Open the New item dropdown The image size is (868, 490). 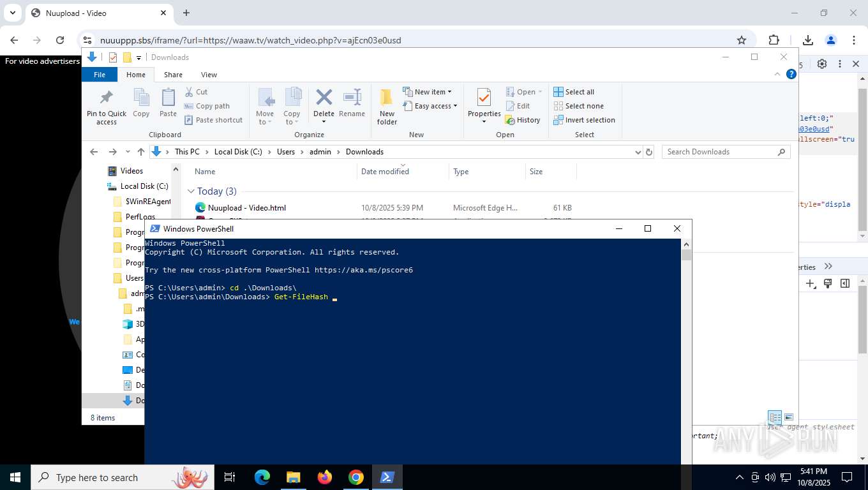click(428, 92)
